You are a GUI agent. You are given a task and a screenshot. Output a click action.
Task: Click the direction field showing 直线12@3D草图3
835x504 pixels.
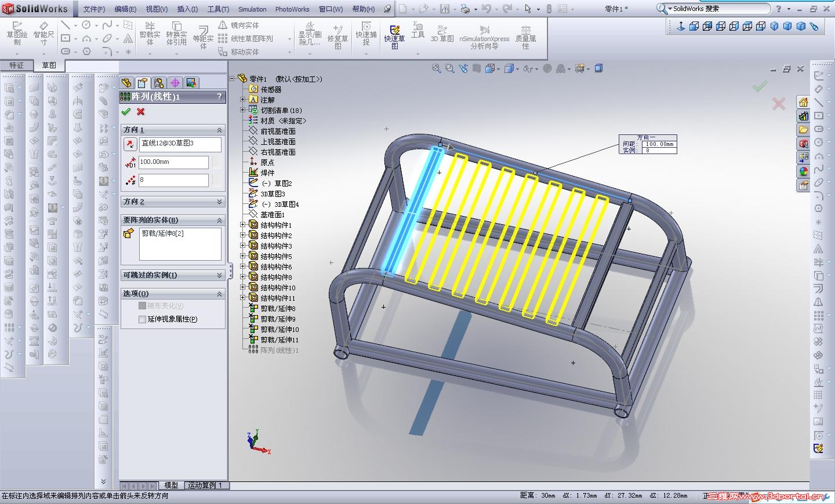pyautogui.click(x=180, y=144)
